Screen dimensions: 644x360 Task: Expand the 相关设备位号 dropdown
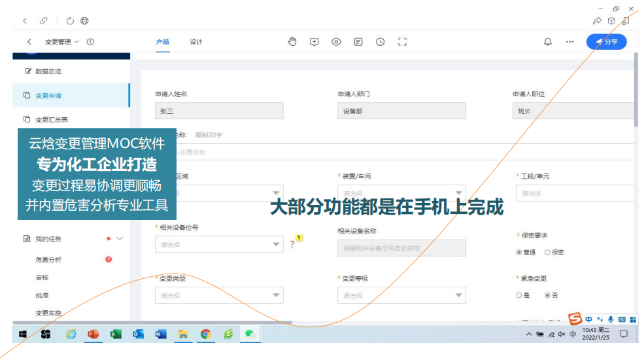point(219,245)
